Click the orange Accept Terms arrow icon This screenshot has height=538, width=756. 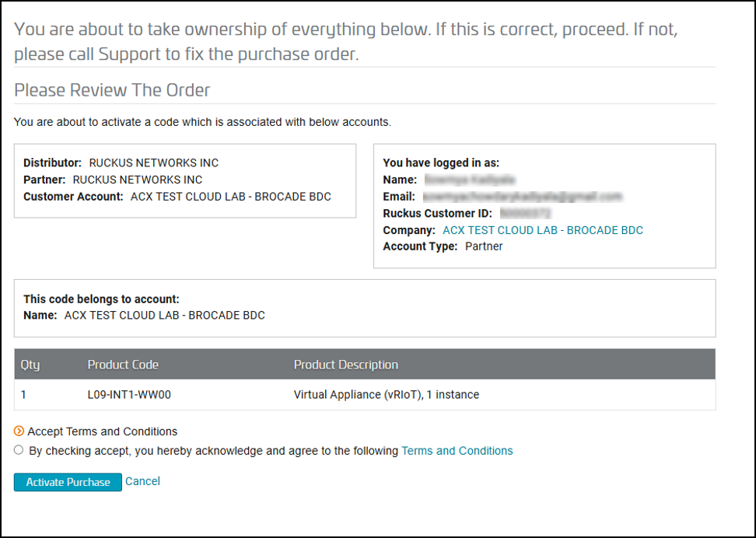(19, 431)
